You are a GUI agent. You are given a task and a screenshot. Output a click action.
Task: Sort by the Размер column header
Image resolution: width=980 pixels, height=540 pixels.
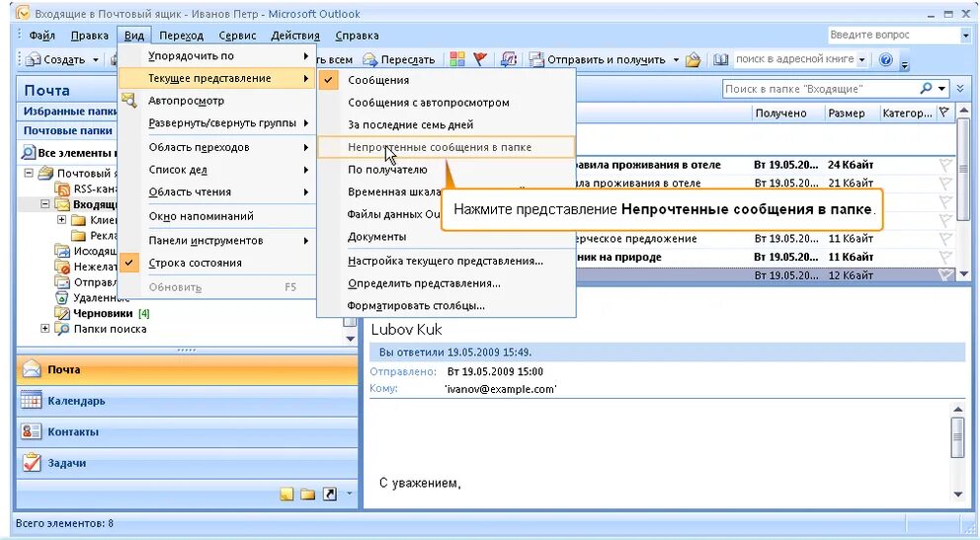click(x=850, y=113)
